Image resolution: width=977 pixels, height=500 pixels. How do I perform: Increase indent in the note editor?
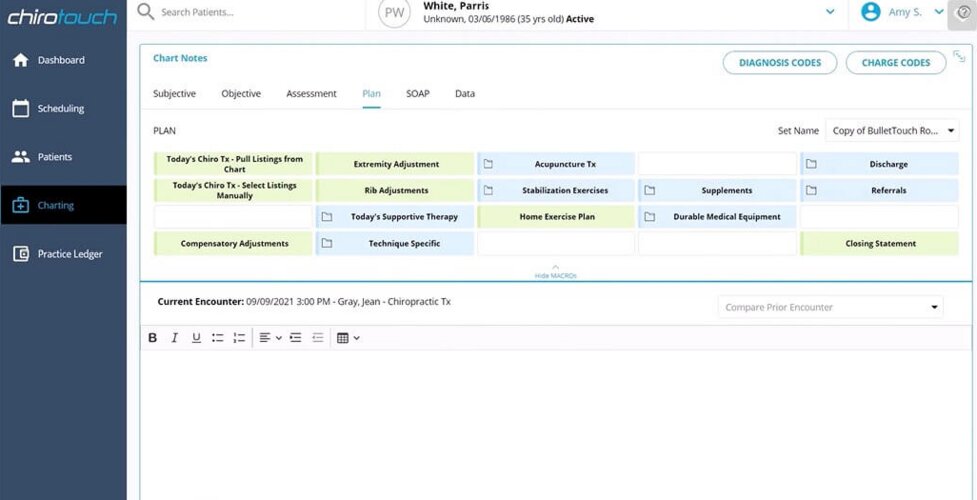(296, 338)
